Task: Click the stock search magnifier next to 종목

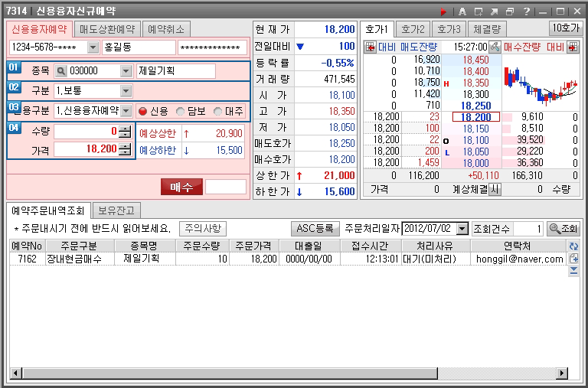Action: pyautogui.click(x=60, y=71)
